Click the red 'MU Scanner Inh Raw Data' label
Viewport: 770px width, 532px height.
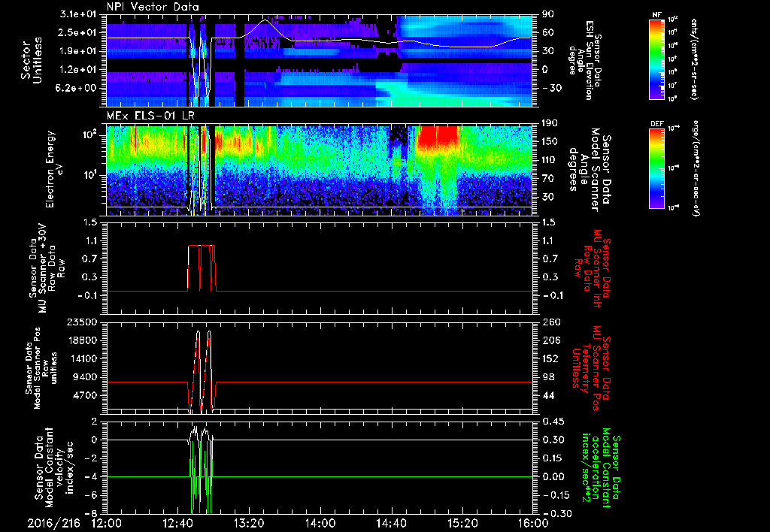[x=591, y=268]
